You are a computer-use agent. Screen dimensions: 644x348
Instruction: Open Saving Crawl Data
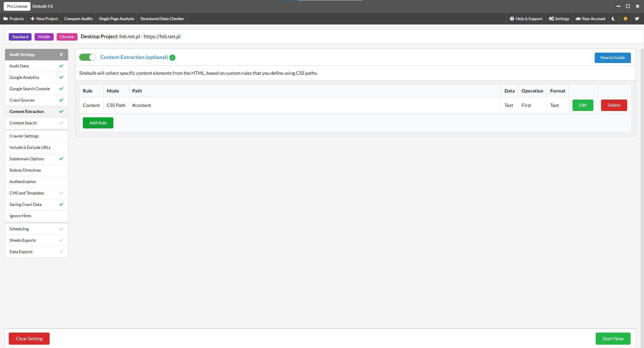tap(37, 205)
